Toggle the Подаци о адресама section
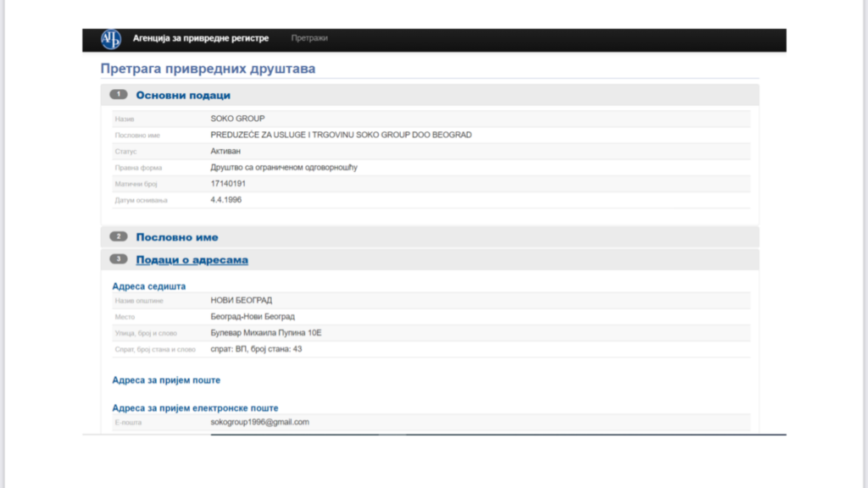 pyautogui.click(x=192, y=260)
